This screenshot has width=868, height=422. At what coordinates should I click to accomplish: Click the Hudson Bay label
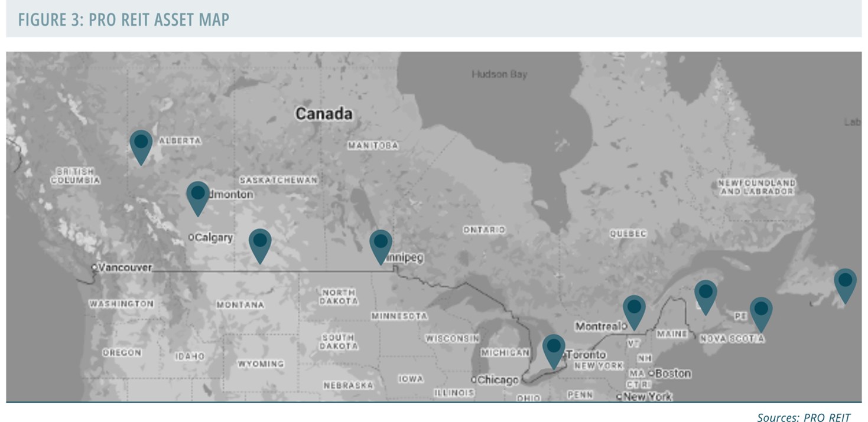point(499,74)
